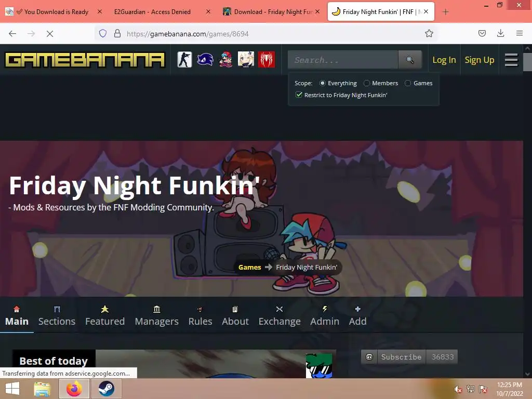
Task: Open the Action Center flag icon
Action: (483, 389)
